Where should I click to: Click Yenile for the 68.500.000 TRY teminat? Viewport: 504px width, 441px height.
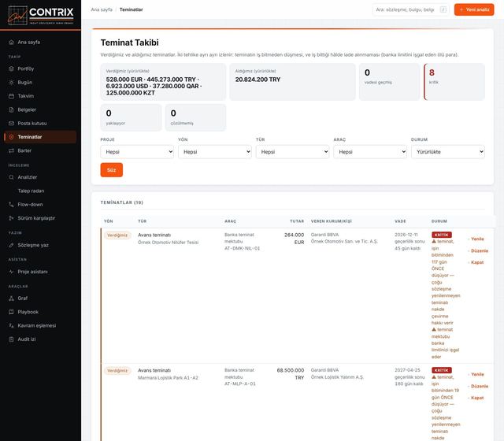pos(477,375)
